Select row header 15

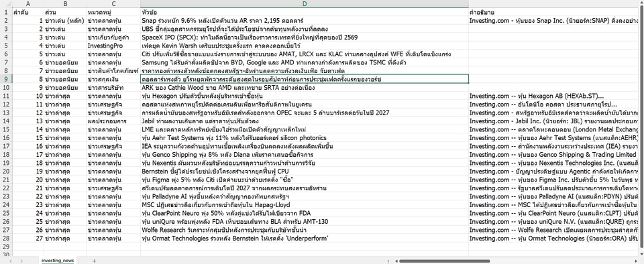(6, 129)
